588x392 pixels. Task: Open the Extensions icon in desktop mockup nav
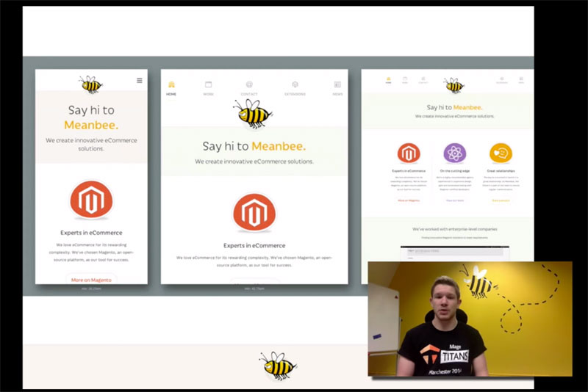tap(502, 80)
